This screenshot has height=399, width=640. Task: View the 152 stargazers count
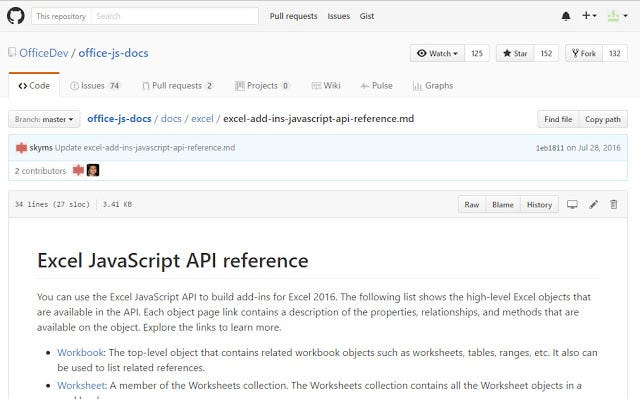(x=546, y=53)
